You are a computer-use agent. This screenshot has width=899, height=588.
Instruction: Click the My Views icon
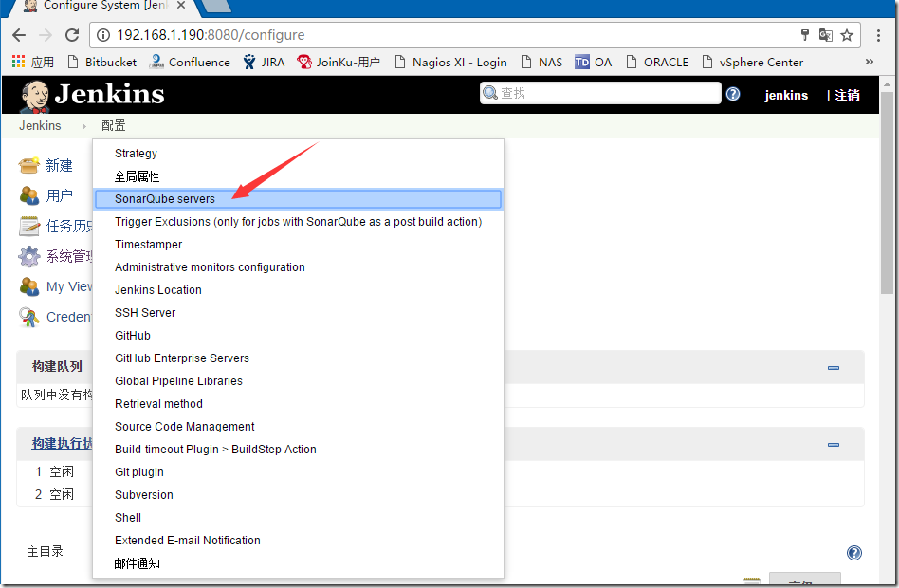[28, 286]
